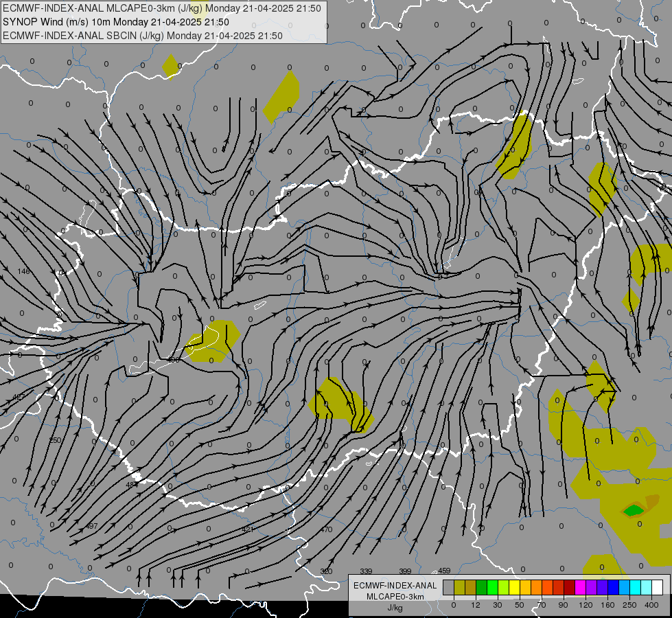Select the '427' value on the map
This screenshot has width=672, height=618.
(x=19, y=397)
